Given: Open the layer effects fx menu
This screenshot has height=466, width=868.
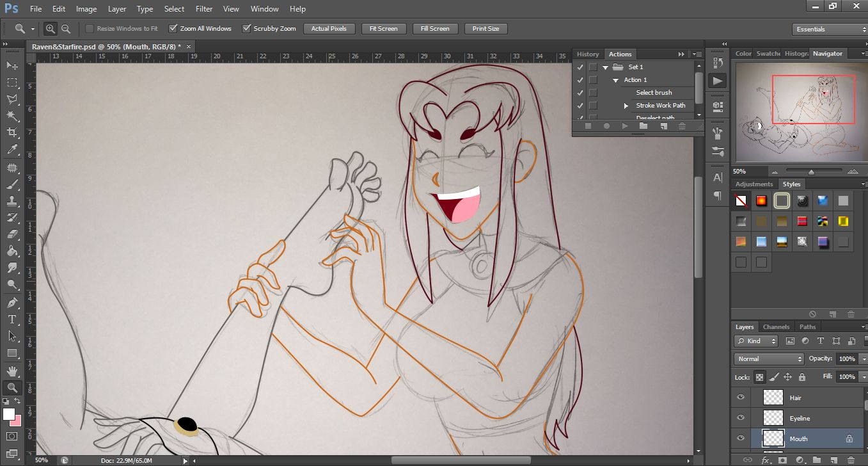Looking at the screenshot, I should [765, 460].
